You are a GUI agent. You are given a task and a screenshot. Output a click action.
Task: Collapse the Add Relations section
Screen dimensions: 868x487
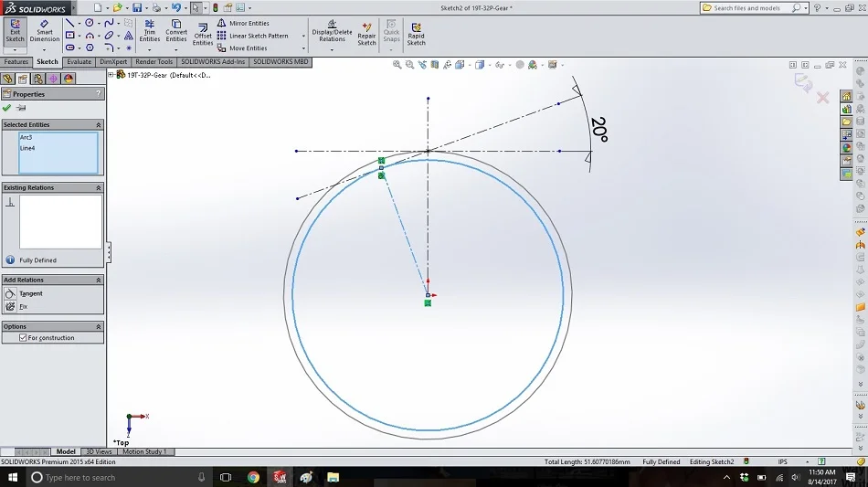(x=99, y=280)
